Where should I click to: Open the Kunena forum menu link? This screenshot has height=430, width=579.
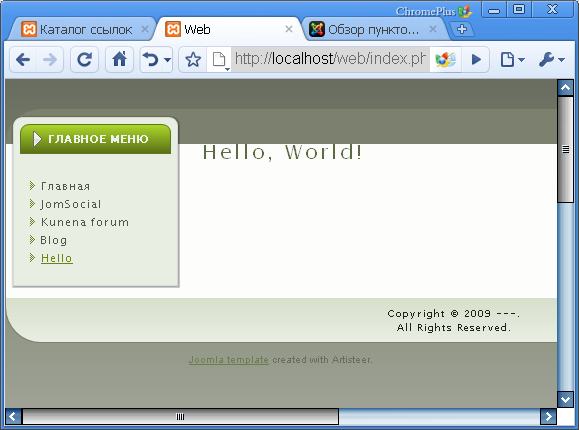[x=85, y=222]
